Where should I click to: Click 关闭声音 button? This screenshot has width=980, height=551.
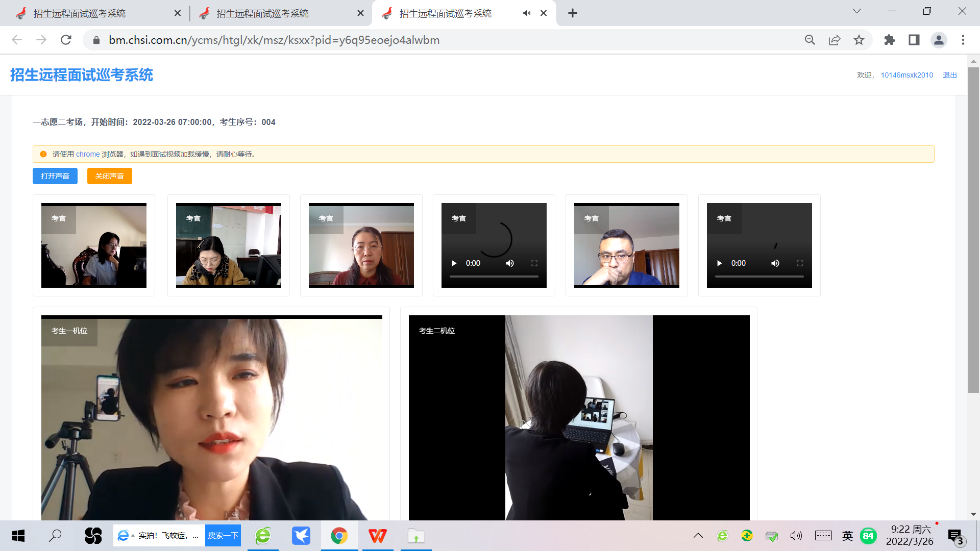pos(109,176)
